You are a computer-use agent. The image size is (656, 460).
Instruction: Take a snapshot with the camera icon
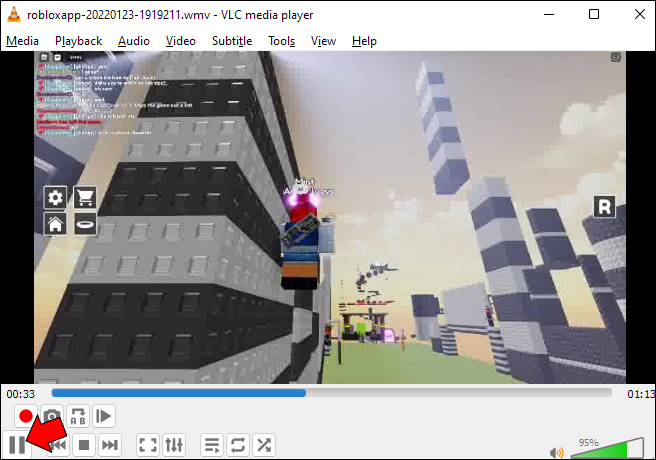point(52,416)
